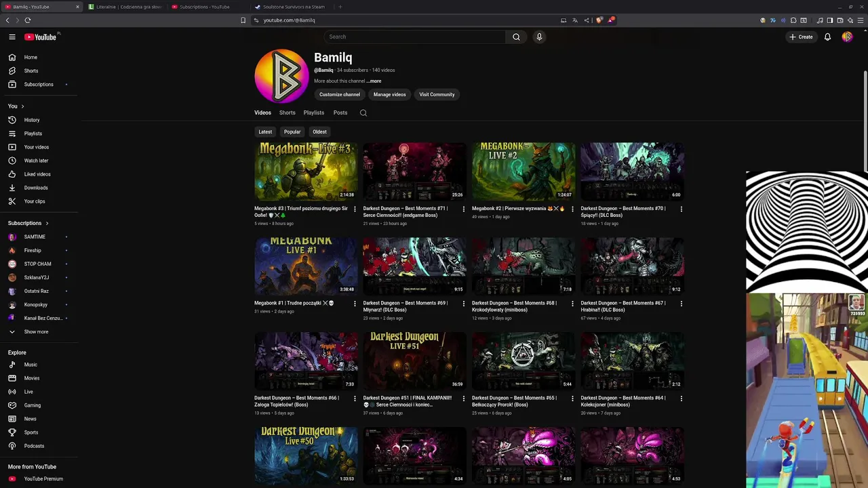
Task: Click the Create button
Action: [801, 37]
